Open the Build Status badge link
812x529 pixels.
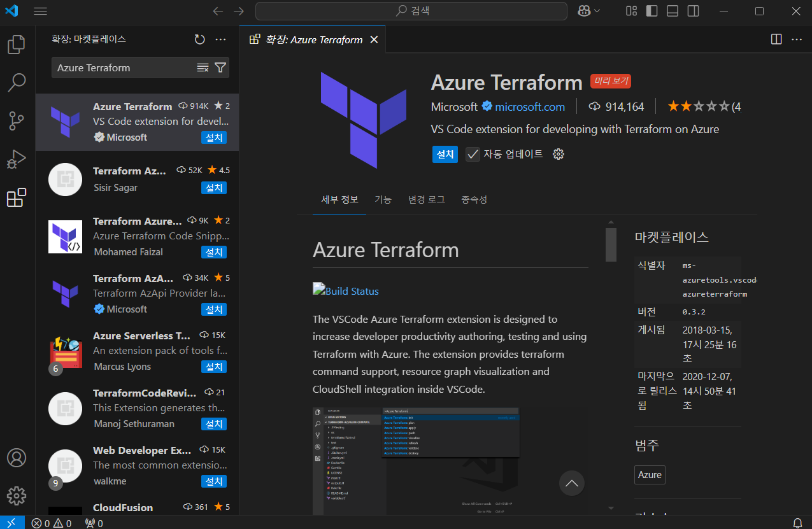(x=346, y=290)
